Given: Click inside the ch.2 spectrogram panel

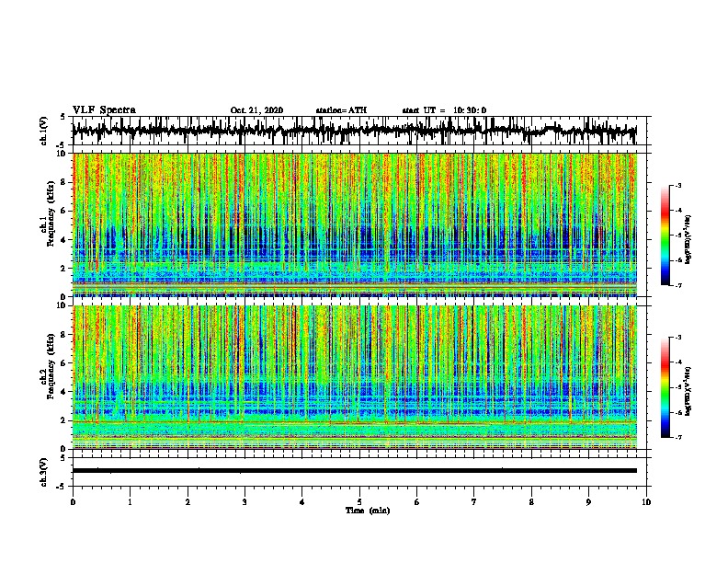Looking at the screenshot, I should click(x=355, y=377).
